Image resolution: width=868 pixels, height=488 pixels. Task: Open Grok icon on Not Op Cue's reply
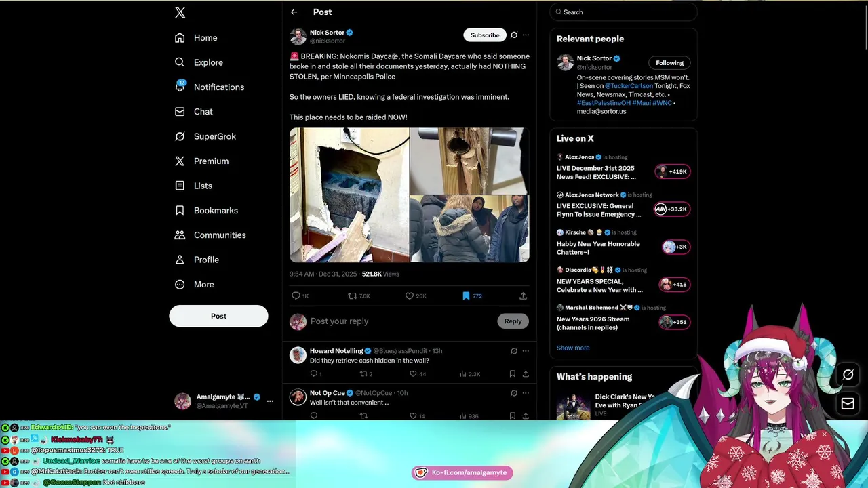click(514, 393)
